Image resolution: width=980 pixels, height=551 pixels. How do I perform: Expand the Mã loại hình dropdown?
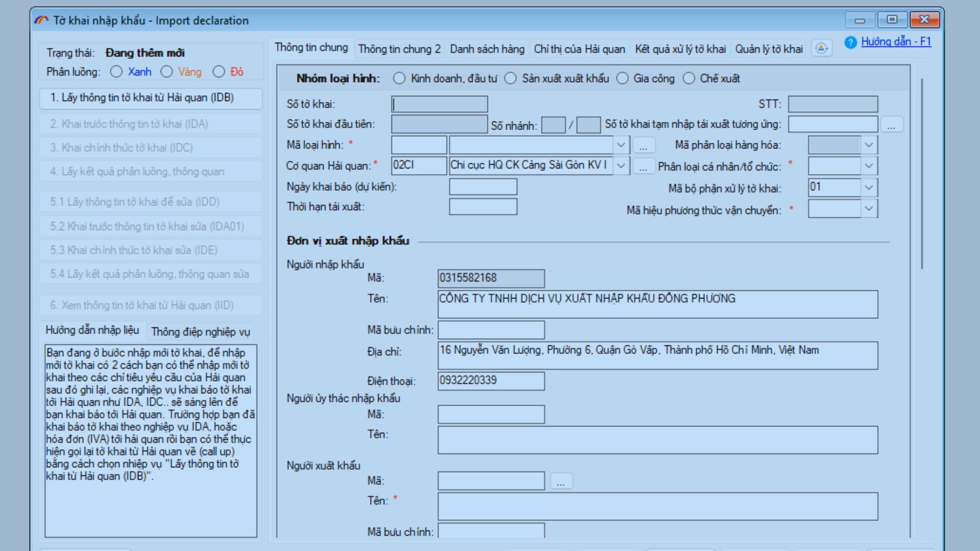(621, 145)
